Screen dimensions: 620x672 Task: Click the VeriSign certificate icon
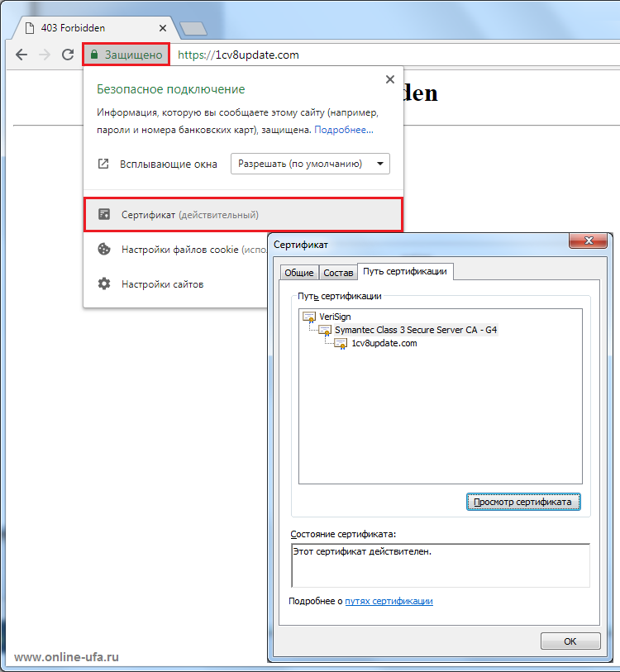pyautogui.click(x=309, y=317)
